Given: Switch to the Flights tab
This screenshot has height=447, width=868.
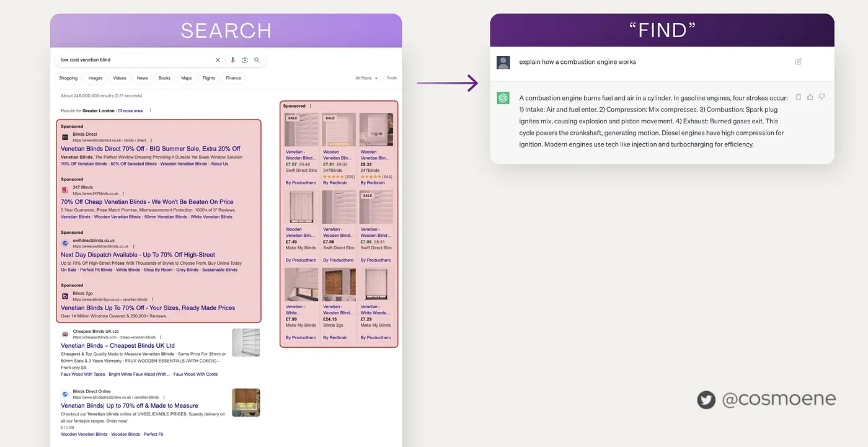Looking at the screenshot, I should [x=209, y=78].
